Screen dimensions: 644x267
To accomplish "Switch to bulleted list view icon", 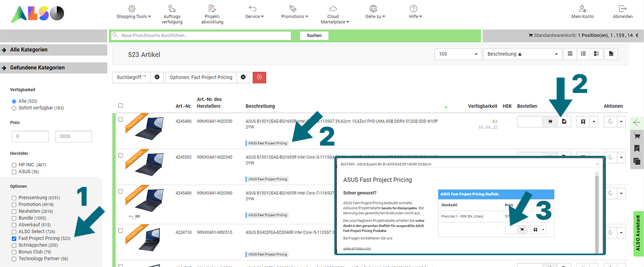I will (x=583, y=54).
